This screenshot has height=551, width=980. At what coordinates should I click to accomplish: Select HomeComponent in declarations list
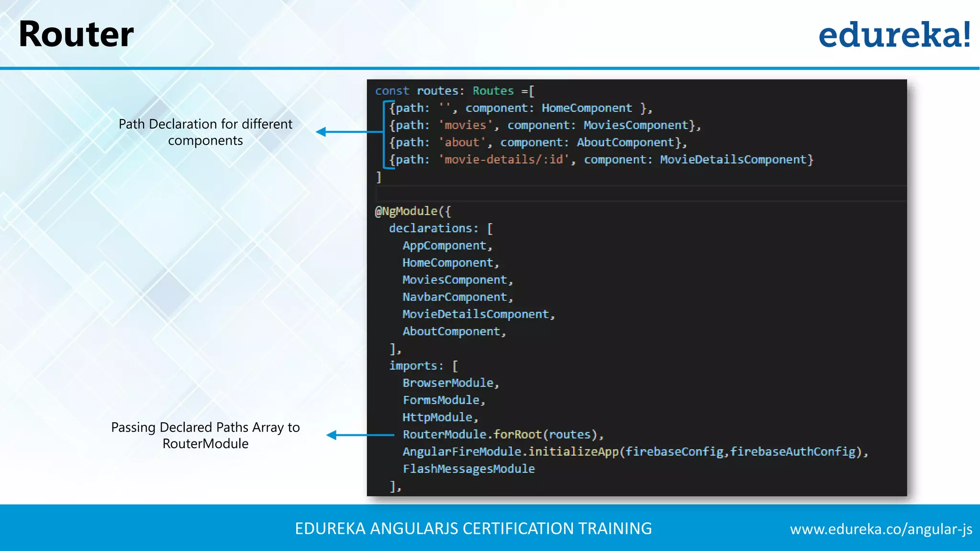click(451, 263)
